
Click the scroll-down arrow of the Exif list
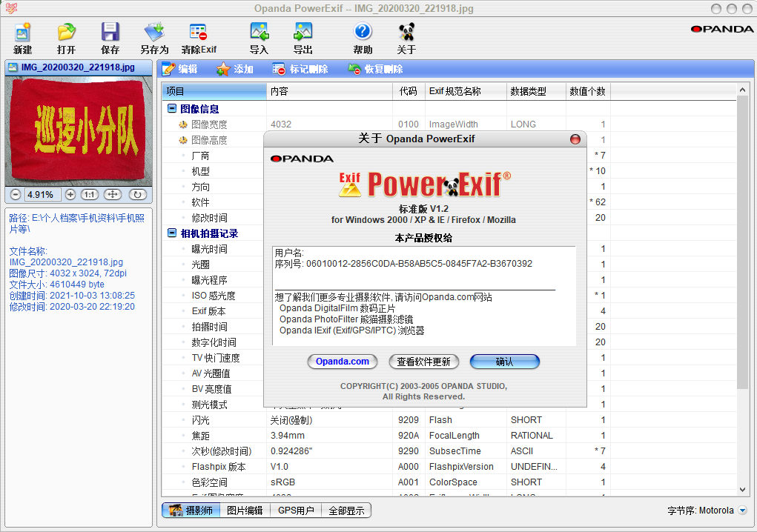coord(742,490)
